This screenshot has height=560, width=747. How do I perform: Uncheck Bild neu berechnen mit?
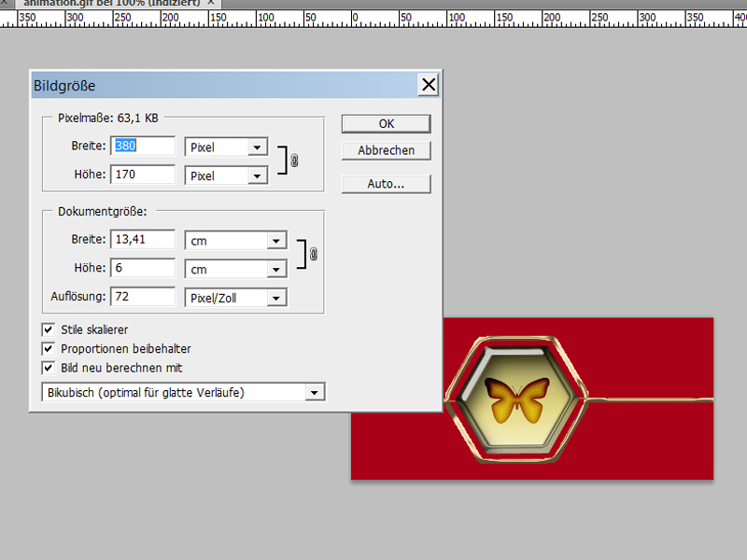pyautogui.click(x=49, y=368)
